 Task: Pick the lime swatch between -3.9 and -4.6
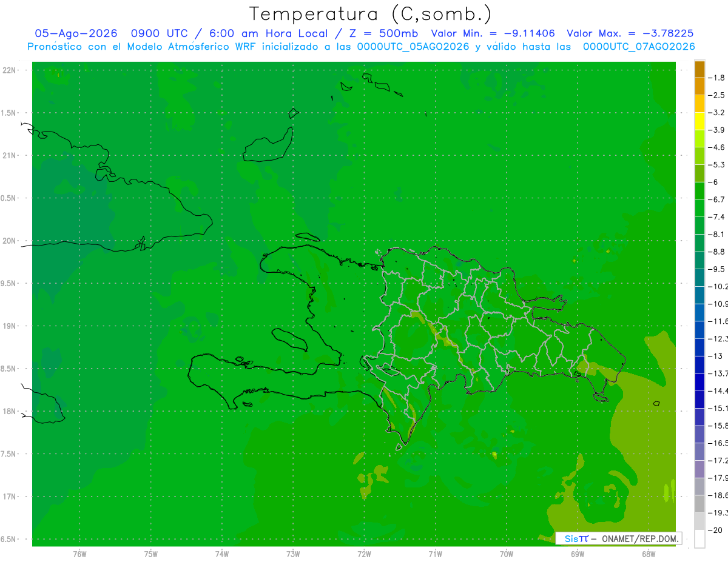699,138
